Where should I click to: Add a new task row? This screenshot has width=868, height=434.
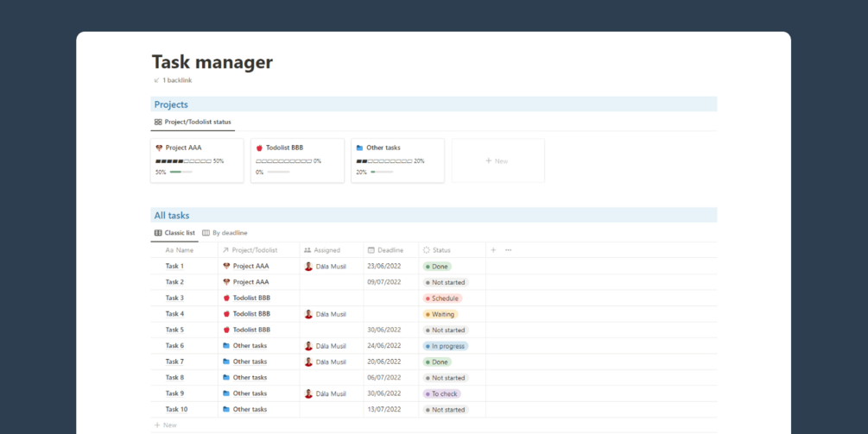coord(166,425)
